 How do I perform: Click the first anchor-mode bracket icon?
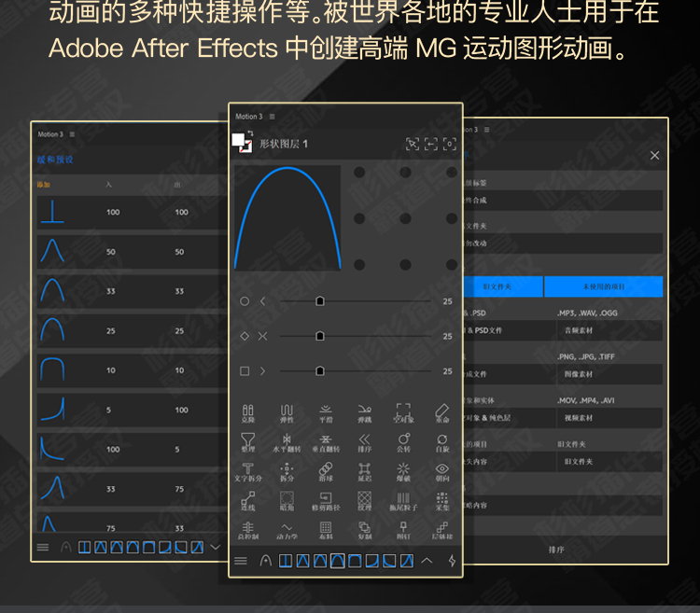pyautogui.click(x=413, y=144)
